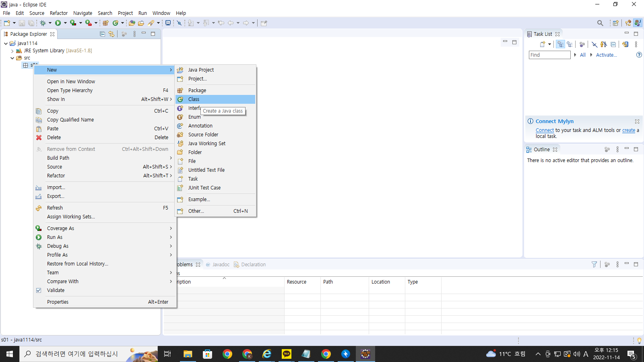Open File Explorer from the Windows taskbar

[x=188, y=354]
